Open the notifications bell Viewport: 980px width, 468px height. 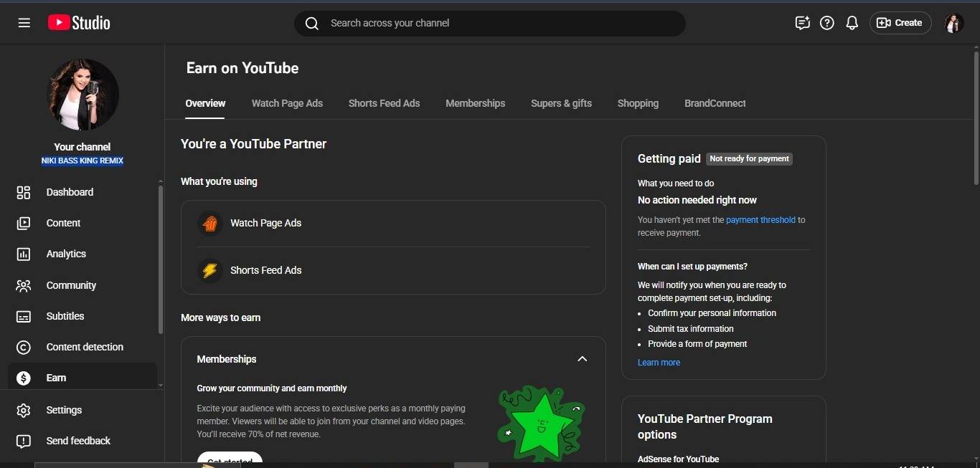coord(852,23)
